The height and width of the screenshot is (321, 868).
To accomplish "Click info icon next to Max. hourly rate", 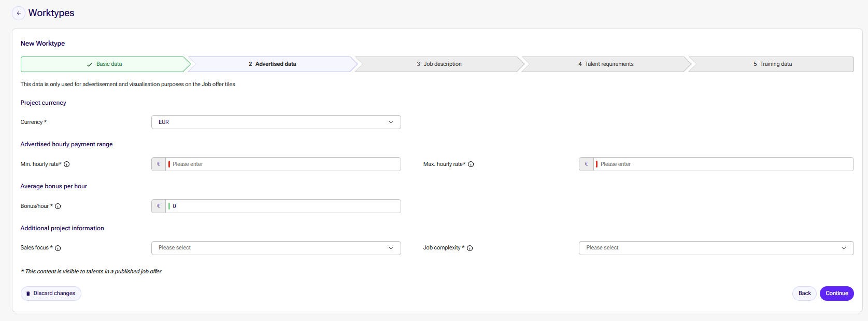I will point(471,164).
